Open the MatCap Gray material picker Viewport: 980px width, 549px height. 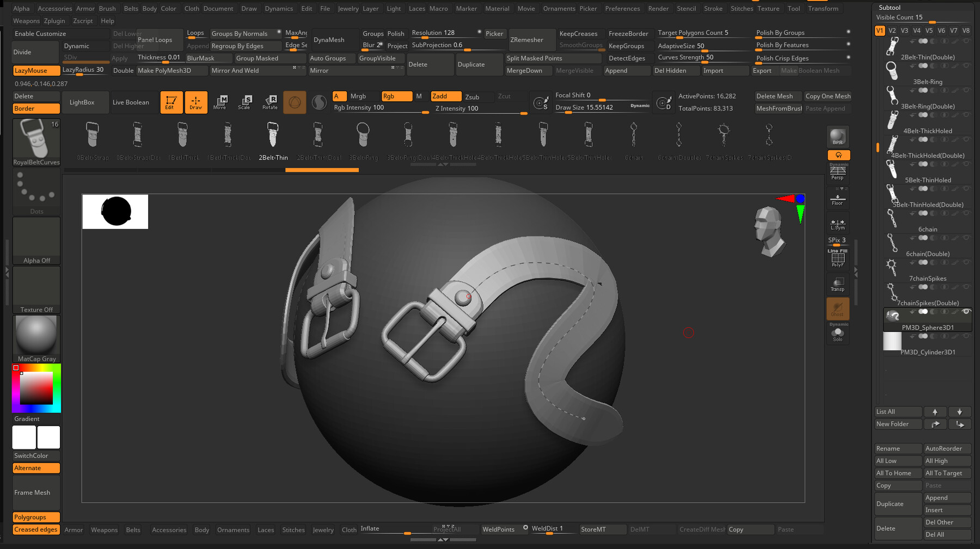point(36,339)
